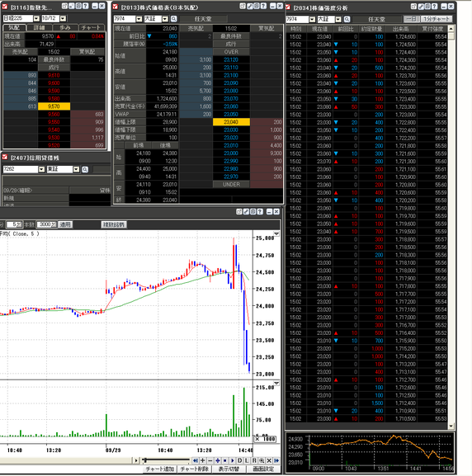Click the チャート追加 button
Image resolution: width=472 pixels, height=476 pixels.
coord(160,469)
